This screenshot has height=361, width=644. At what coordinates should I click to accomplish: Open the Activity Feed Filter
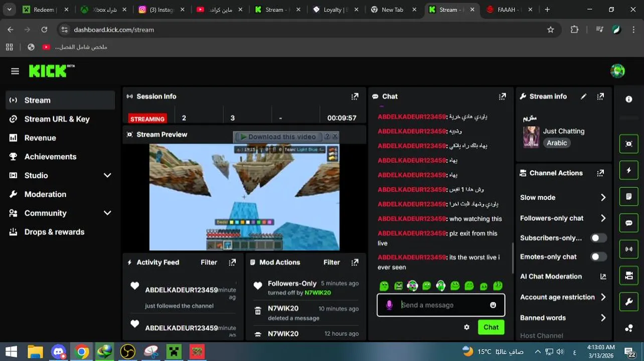point(209,262)
